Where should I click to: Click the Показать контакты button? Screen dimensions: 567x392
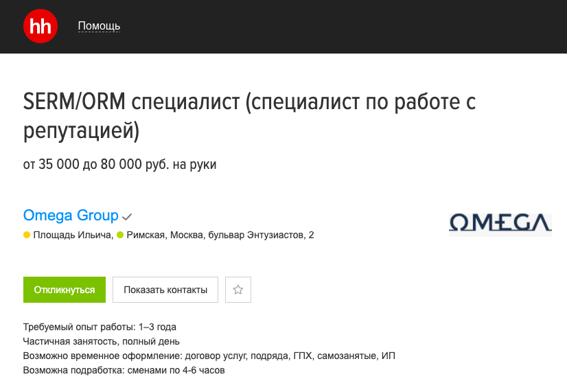[x=165, y=290]
